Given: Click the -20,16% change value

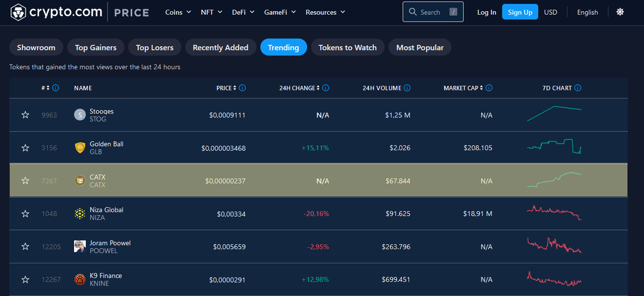Looking at the screenshot, I should (316, 214).
